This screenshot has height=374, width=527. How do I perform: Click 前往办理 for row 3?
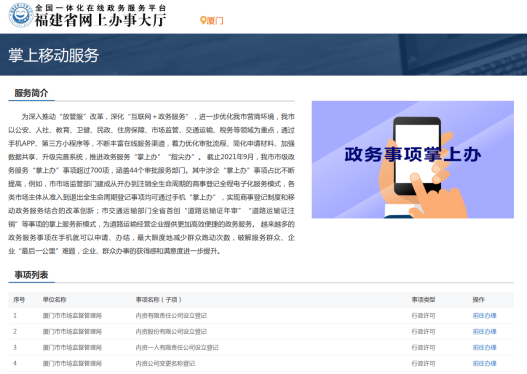484,347
